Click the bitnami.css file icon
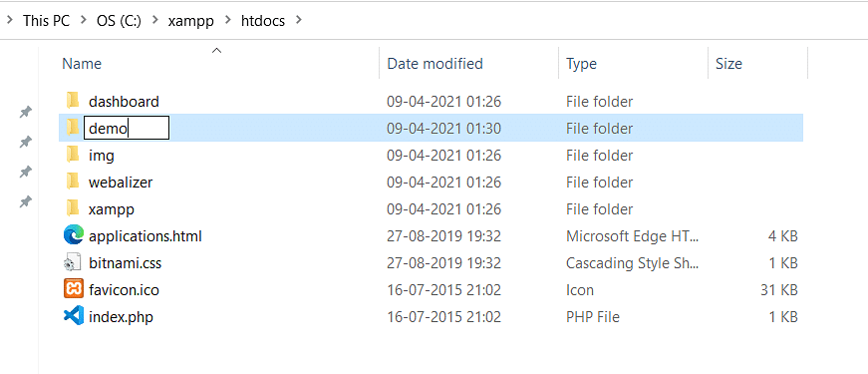 (73, 262)
